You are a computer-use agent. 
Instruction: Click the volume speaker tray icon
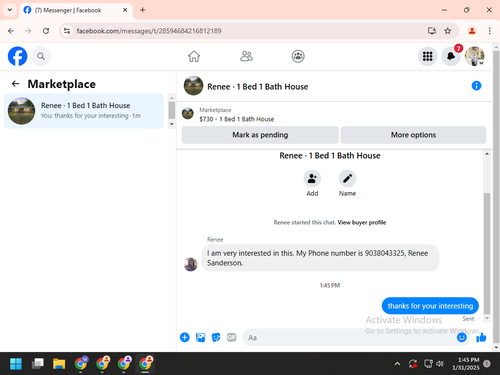point(440,364)
